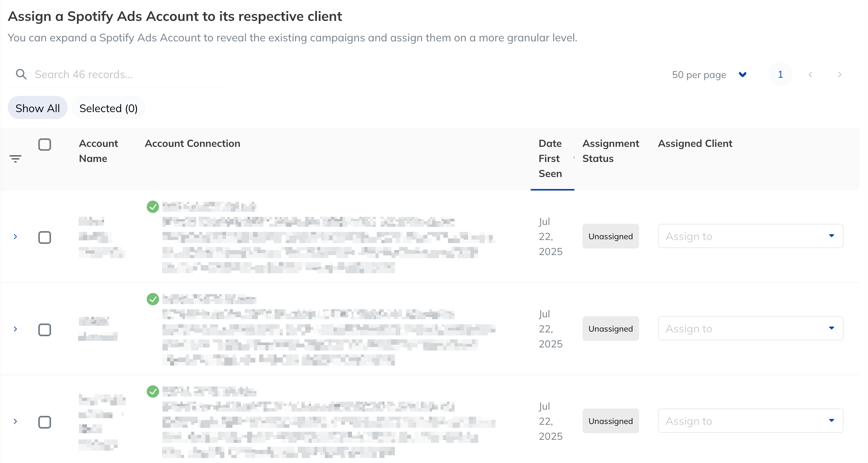Screen dimensions: 868x463
Task: Click the Account Connection column header
Action: [x=192, y=143]
